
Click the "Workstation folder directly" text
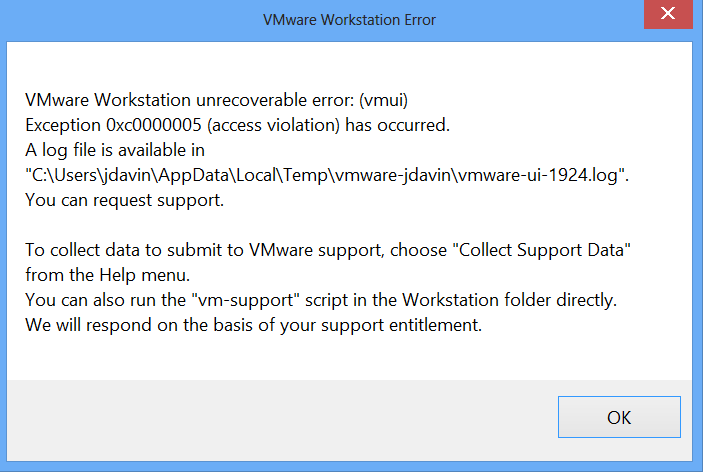tap(508, 300)
